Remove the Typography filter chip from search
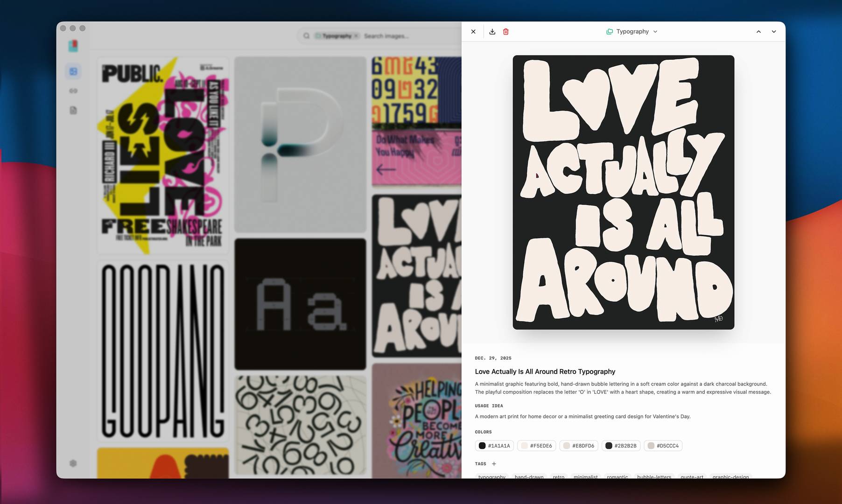842x504 pixels. (356, 36)
